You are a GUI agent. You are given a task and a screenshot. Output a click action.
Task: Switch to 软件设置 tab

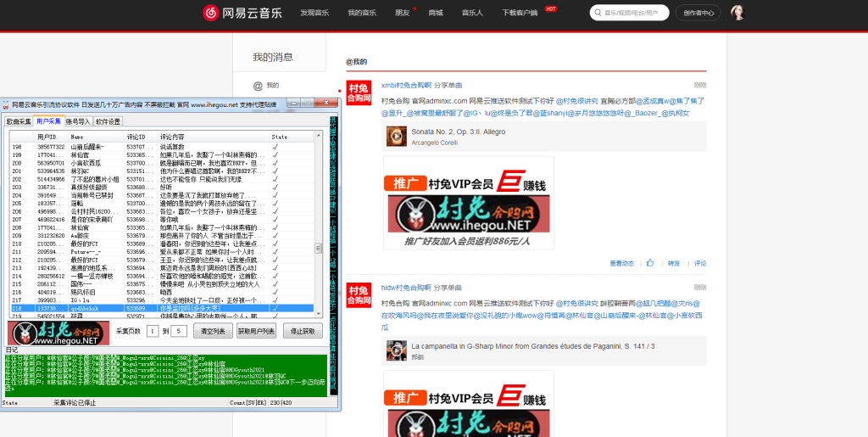point(108,121)
